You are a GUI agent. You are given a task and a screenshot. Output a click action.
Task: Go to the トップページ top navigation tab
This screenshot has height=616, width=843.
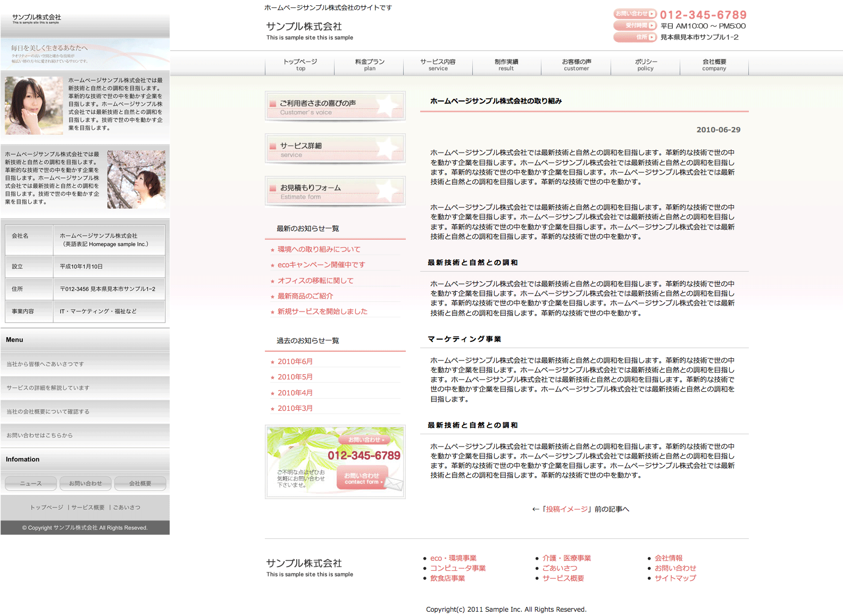pos(301,64)
